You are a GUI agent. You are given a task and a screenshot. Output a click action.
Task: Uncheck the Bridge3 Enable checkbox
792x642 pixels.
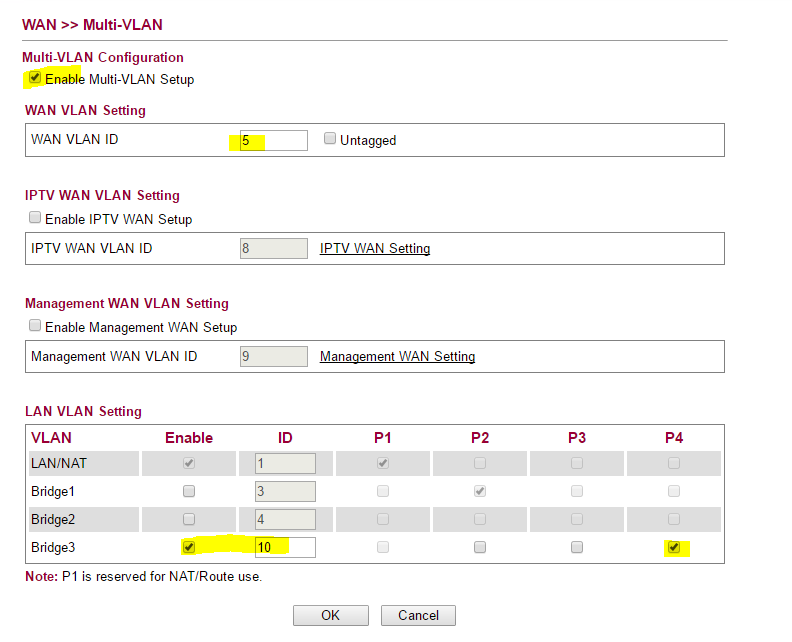pos(189,547)
